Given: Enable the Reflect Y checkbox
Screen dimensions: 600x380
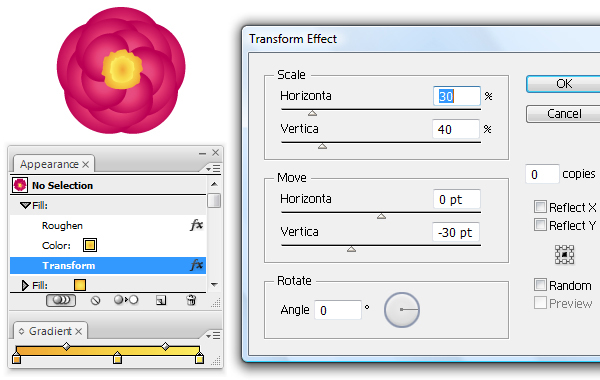Looking at the screenshot, I should [x=540, y=225].
